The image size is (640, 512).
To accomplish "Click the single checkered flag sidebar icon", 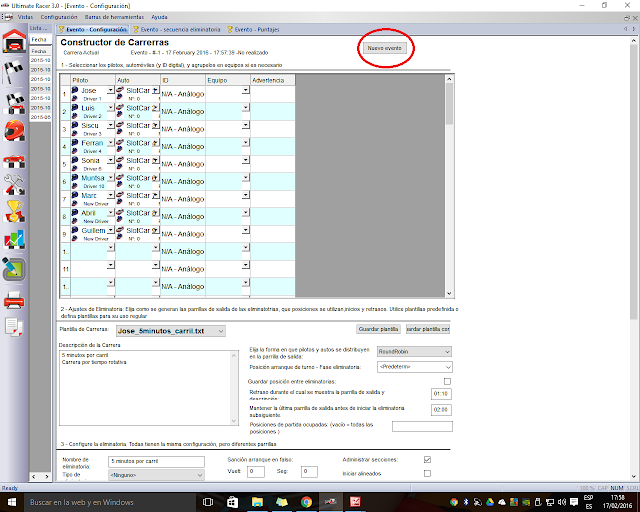I will pos(14,73).
